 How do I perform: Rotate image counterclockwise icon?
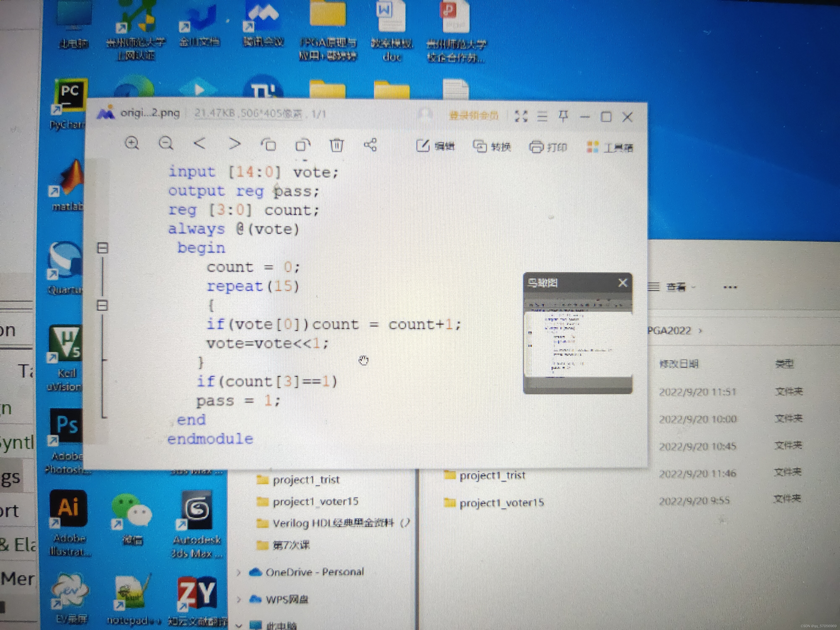[268, 145]
